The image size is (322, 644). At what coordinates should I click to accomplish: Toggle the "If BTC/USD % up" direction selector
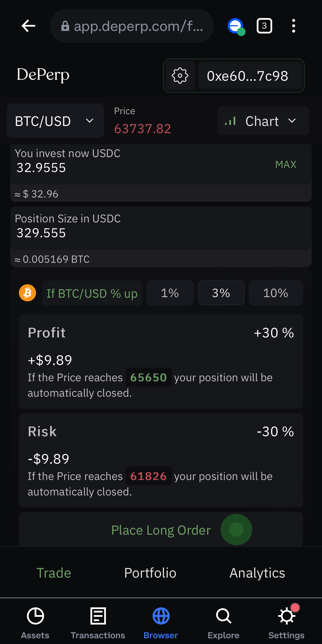[x=92, y=293]
